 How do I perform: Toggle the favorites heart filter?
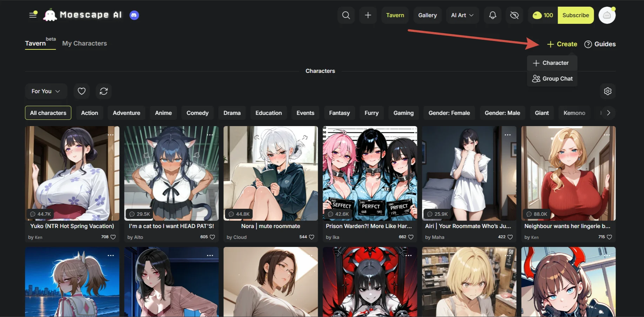[x=82, y=91]
